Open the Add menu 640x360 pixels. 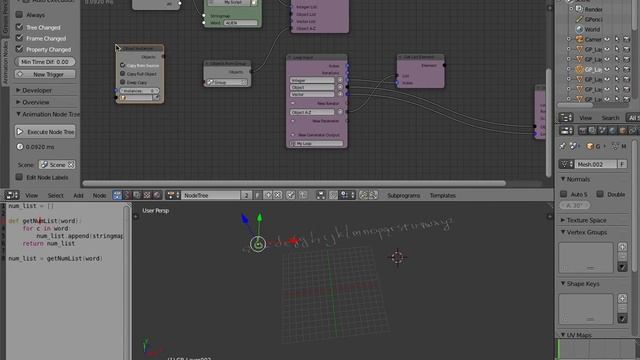pos(78,196)
